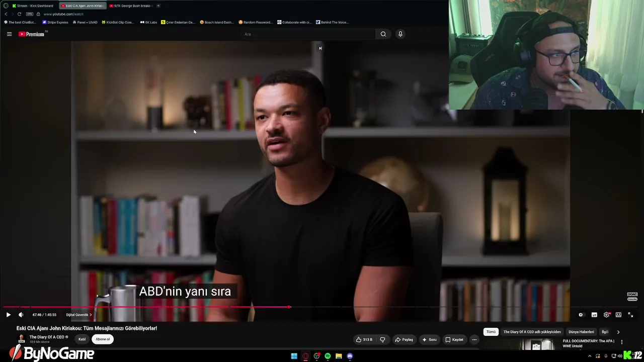
Task: Click the Katıl membership button
Action: (x=82, y=339)
